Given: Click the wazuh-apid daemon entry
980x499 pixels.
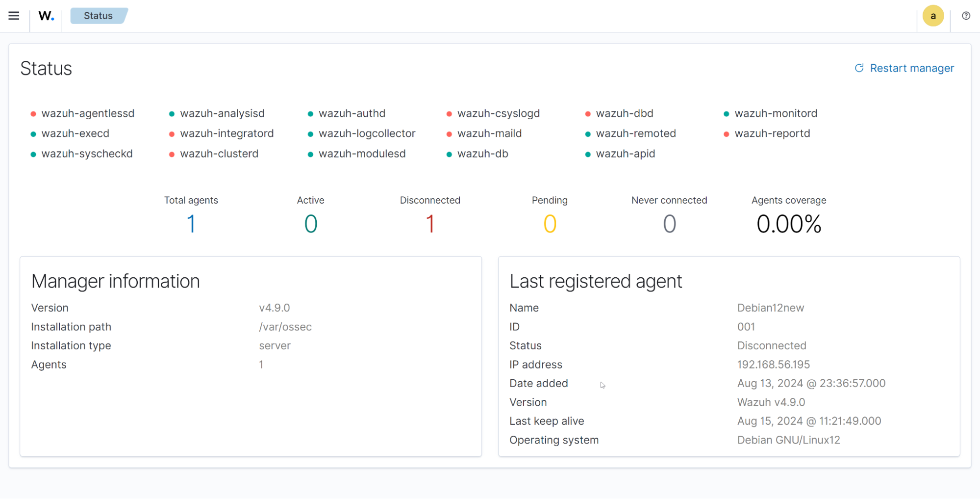Looking at the screenshot, I should point(625,154).
